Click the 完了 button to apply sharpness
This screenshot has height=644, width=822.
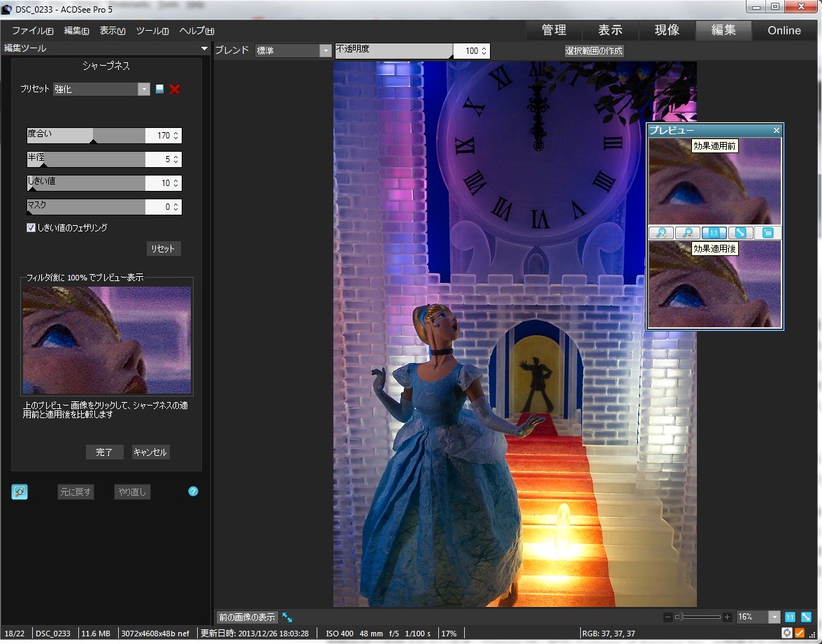(x=104, y=452)
